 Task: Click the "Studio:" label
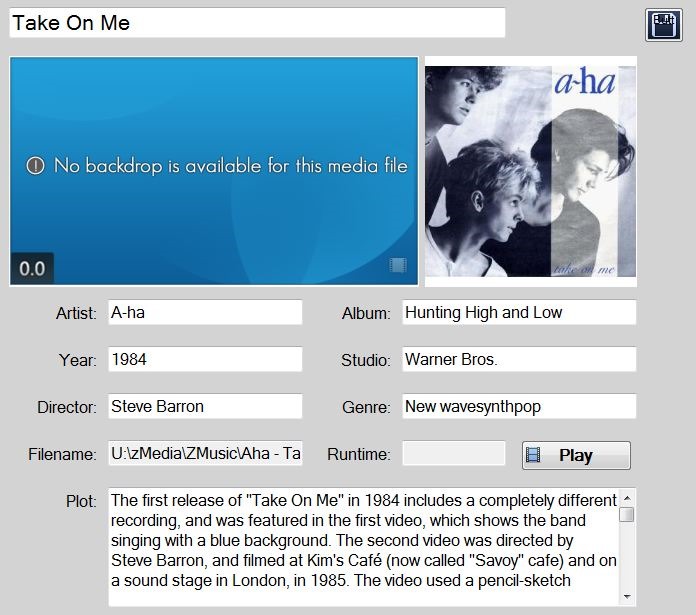click(366, 360)
